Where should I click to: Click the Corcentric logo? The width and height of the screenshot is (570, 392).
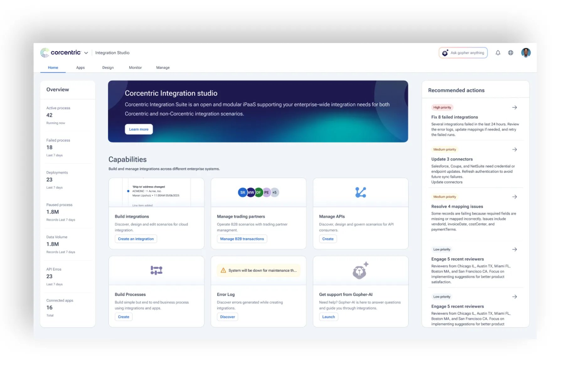click(61, 53)
